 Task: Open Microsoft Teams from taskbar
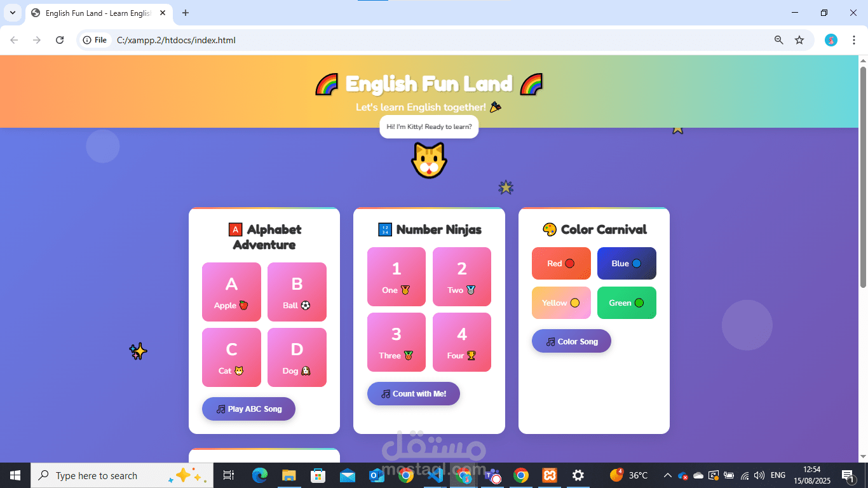[492, 475]
